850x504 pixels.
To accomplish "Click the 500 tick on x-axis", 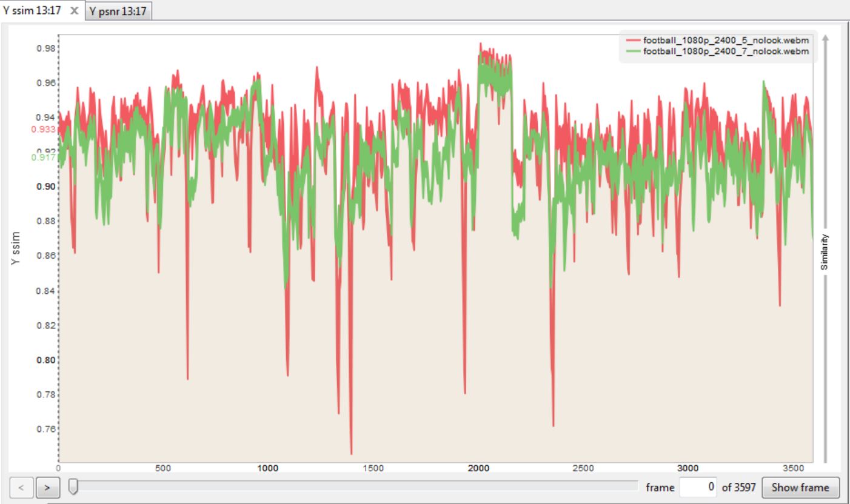I will point(163,468).
